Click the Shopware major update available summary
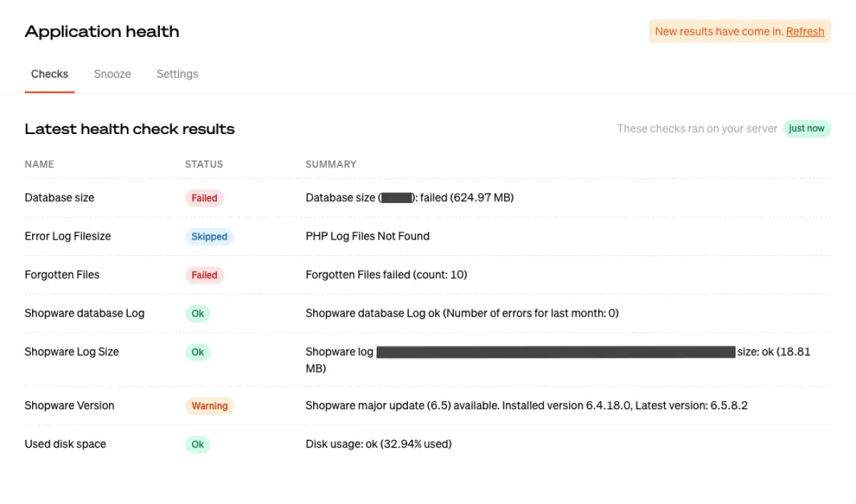 tap(526, 405)
